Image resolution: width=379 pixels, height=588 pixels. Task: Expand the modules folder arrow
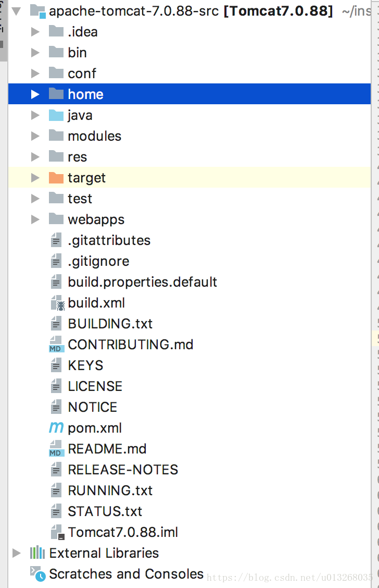(x=35, y=136)
